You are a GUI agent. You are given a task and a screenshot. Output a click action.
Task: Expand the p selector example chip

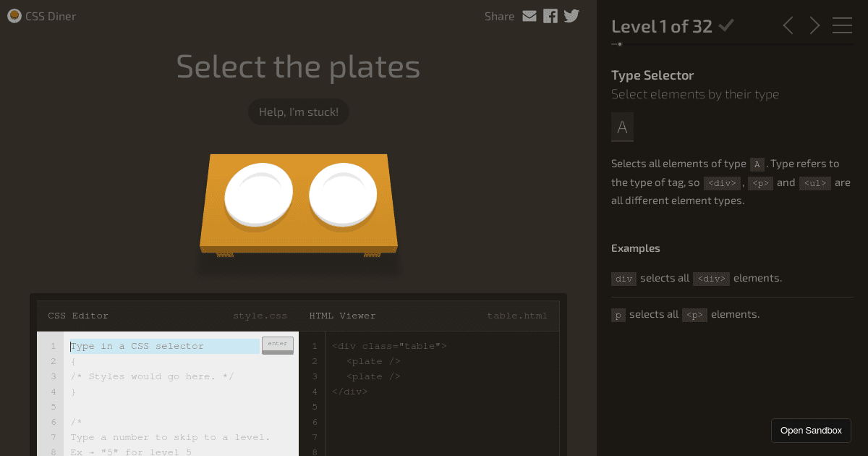pyautogui.click(x=618, y=314)
